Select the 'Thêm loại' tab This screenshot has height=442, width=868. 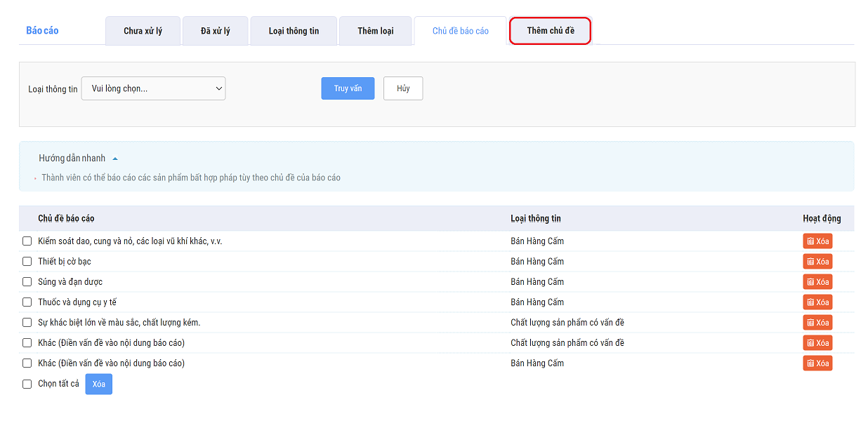point(375,31)
